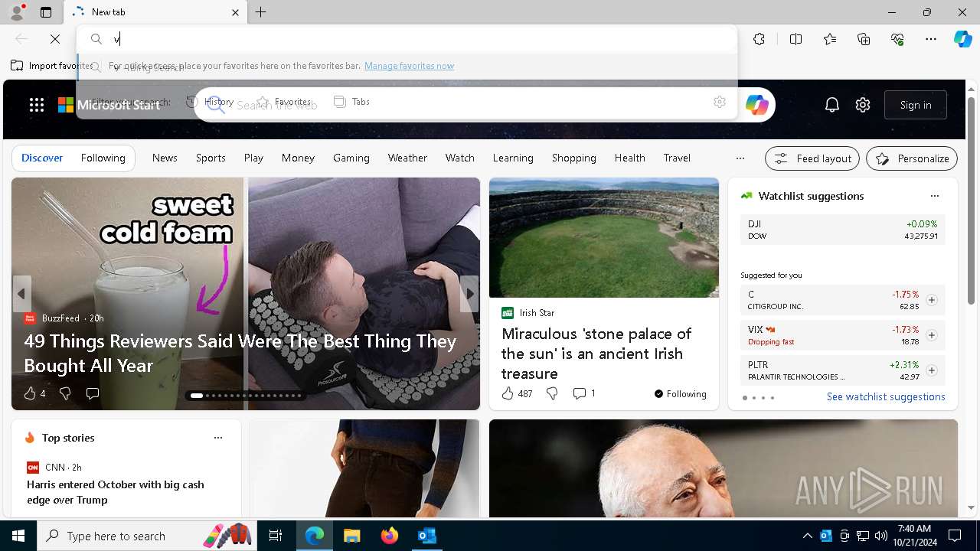Dislike the 49 Things Reviewers story
This screenshot has height=551, width=980.
[x=65, y=393]
